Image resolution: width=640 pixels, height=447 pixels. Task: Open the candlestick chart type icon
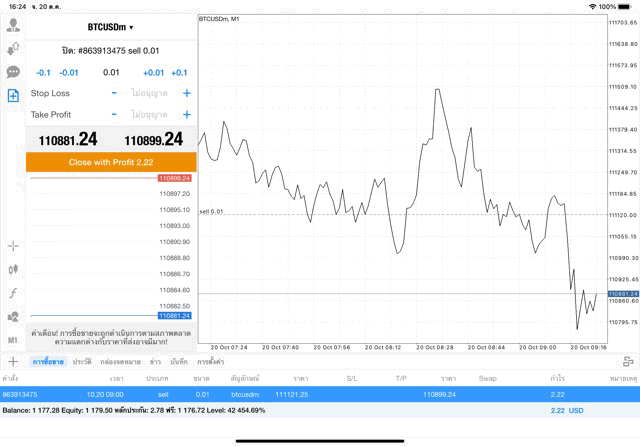tap(13, 269)
